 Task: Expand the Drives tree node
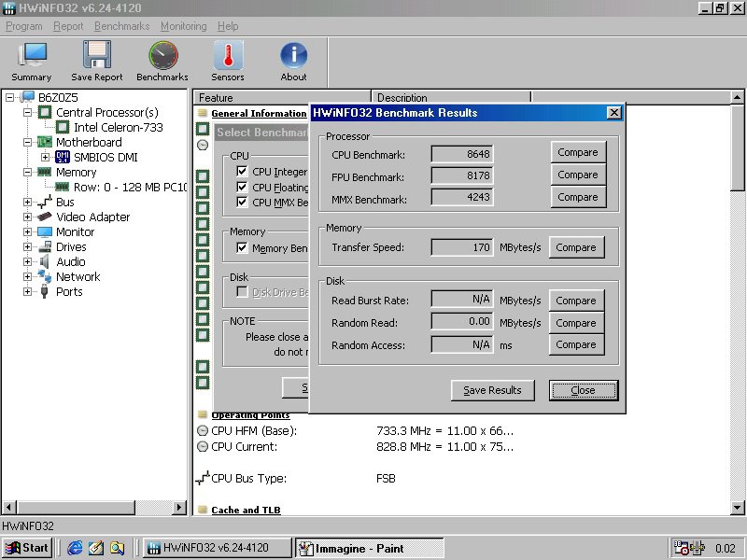point(28,246)
